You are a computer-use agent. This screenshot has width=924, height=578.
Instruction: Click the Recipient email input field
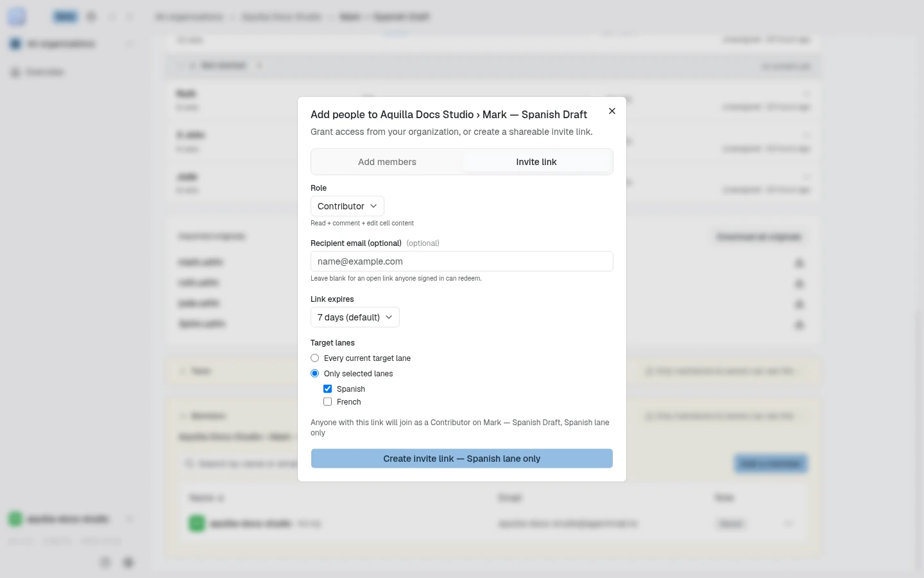click(x=462, y=261)
